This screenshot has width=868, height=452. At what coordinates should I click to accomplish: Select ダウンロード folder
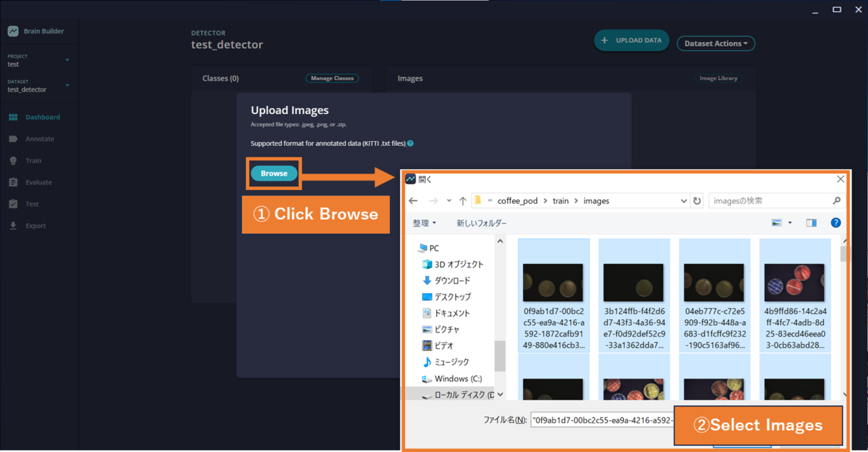pos(446,281)
